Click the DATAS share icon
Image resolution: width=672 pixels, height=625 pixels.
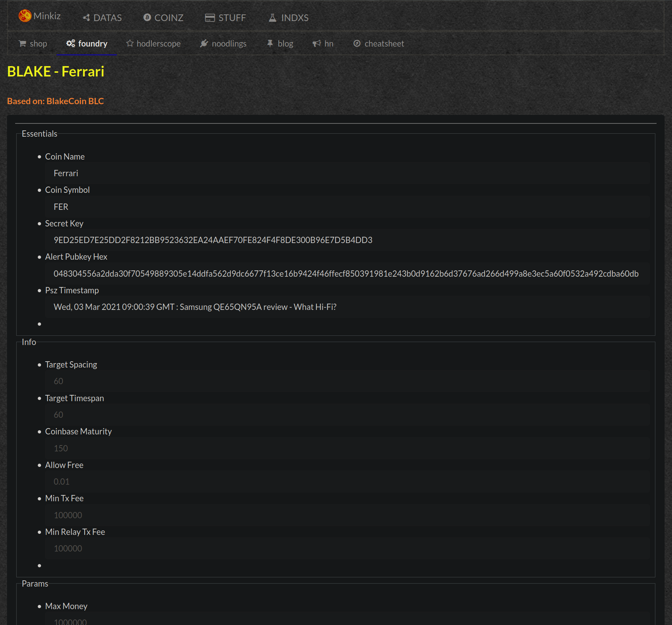86,18
